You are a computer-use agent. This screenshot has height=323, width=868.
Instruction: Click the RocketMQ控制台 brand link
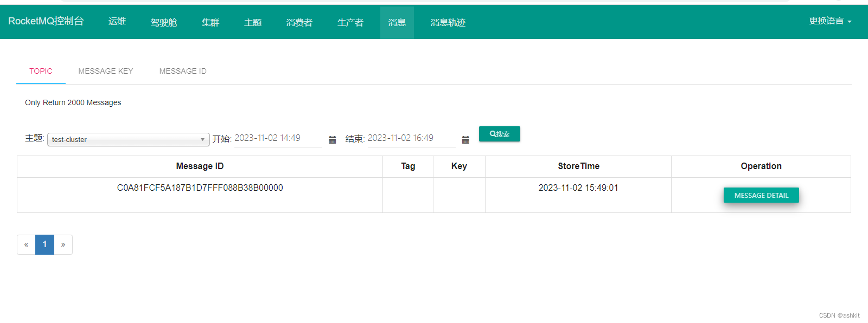(x=46, y=21)
